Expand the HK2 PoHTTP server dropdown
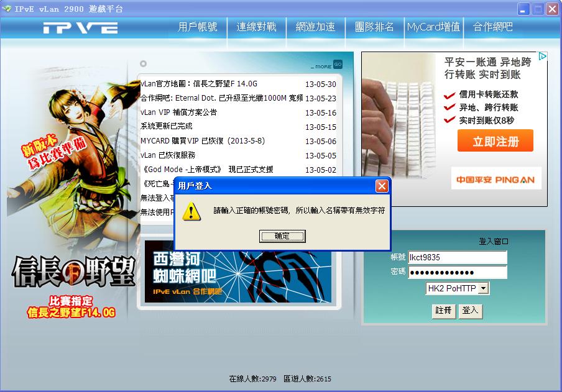 pyautogui.click(x=484, y=288)
